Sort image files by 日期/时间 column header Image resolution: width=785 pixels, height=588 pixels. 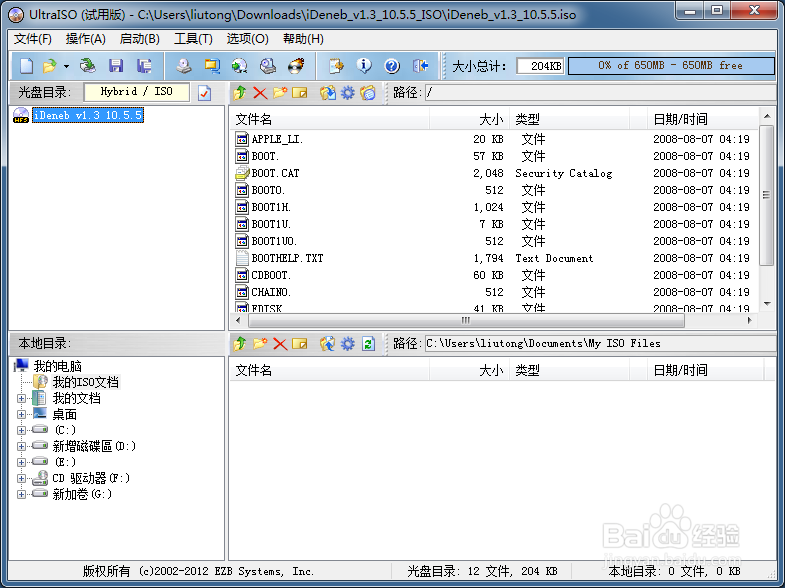pos(702,119)
